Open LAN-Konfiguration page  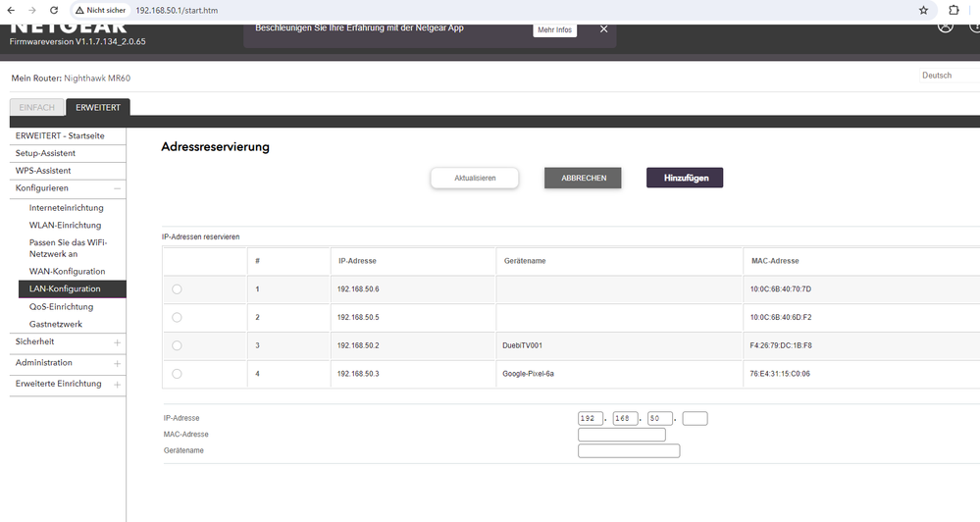[73, 288]
